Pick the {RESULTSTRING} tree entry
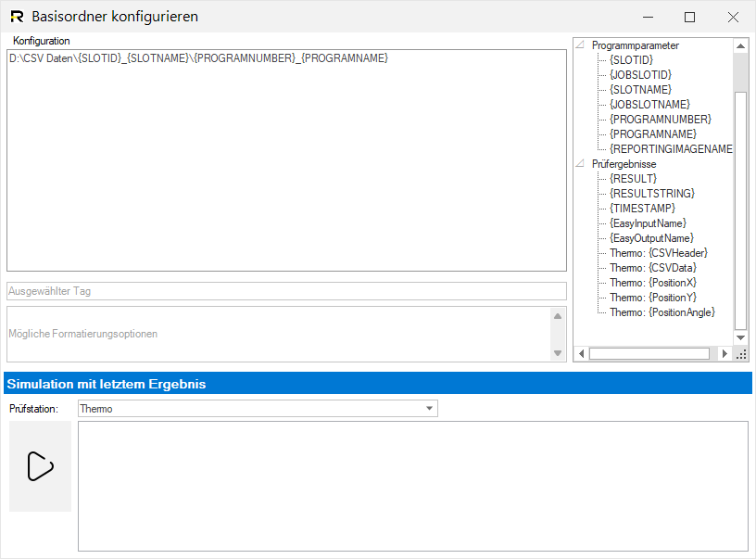Screen dimensions: 756x559 coord(651,194)
